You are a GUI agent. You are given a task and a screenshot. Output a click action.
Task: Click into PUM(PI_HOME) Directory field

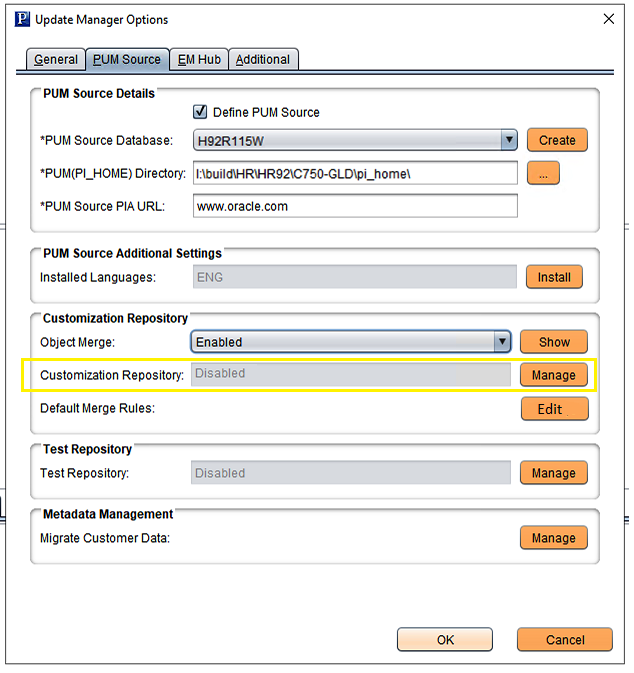(x=355, y=173)
